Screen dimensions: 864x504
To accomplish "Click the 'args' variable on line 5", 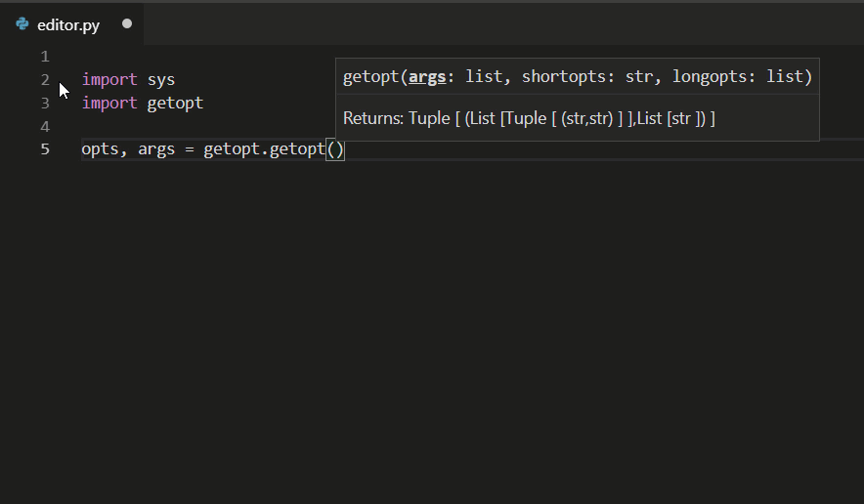I will pos(156,149).
